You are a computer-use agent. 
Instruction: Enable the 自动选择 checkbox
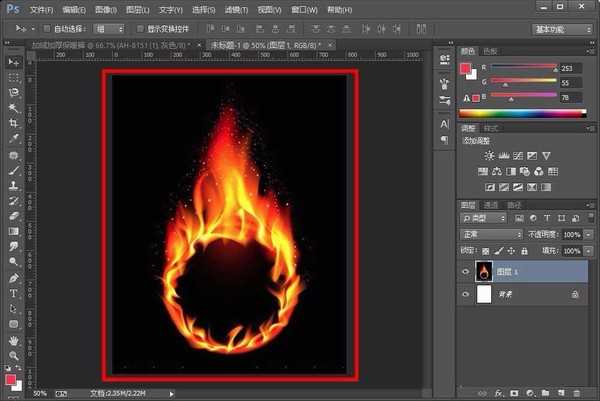pos(49,30)
